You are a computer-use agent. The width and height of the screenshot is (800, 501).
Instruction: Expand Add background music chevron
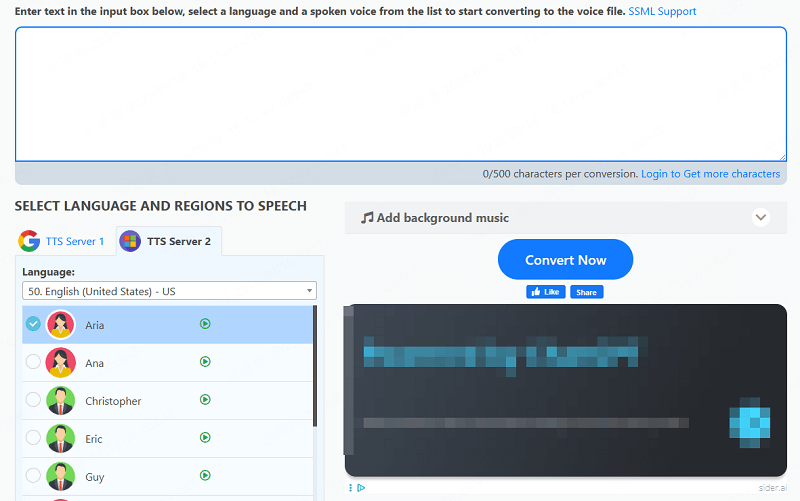pyautogui.click(x=761, y=218)
